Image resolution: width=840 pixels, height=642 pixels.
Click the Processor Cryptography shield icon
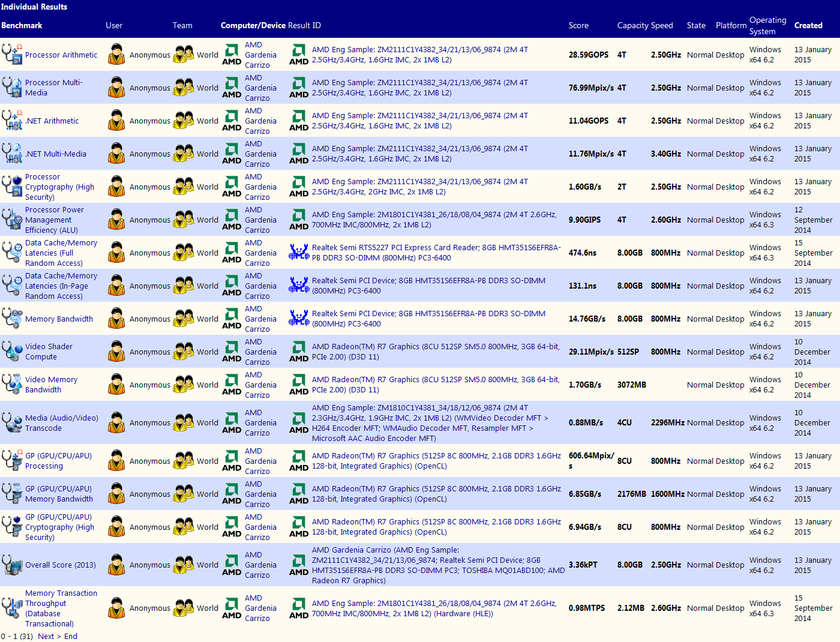tap(12, 186)
